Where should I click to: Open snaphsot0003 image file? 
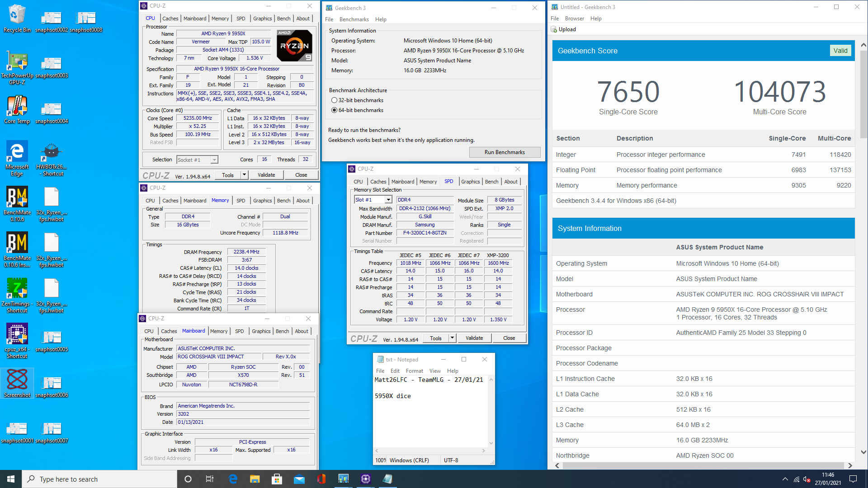pyautogui.click(x=51, y=67)
